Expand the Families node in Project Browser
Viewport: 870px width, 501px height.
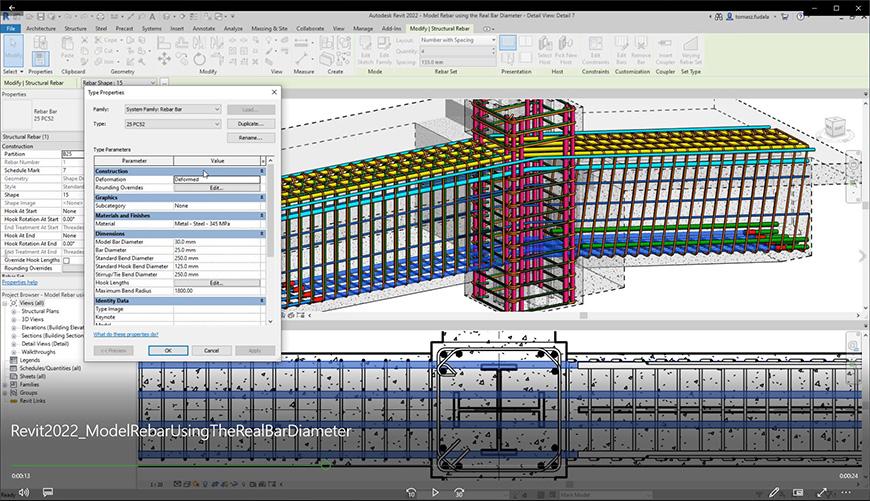(6, 384)
